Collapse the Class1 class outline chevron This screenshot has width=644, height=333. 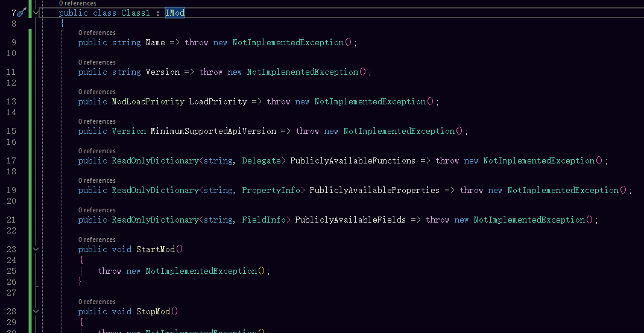click(x=36, y=13)
